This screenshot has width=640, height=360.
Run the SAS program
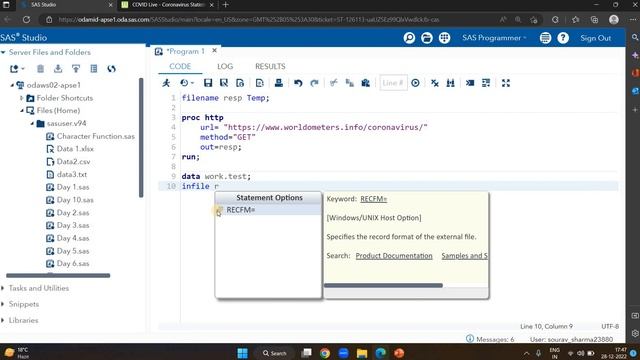[166, 83]
